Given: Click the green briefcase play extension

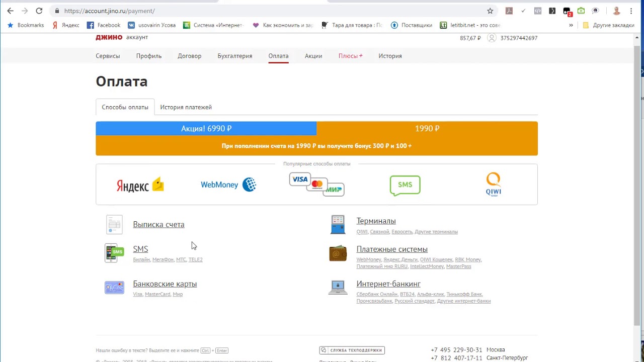Looking at the screenshot, I should tap(581, 11).
